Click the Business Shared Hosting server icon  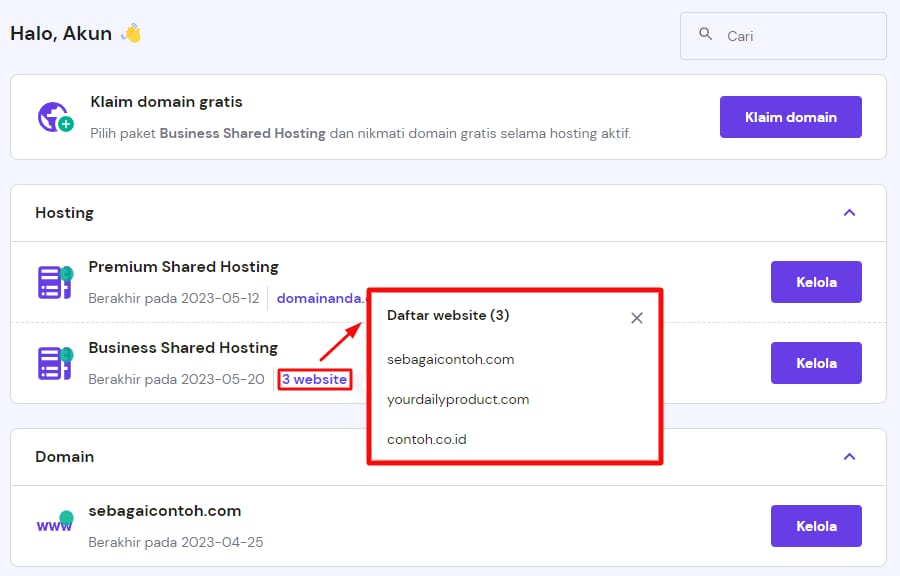[51, 362]
